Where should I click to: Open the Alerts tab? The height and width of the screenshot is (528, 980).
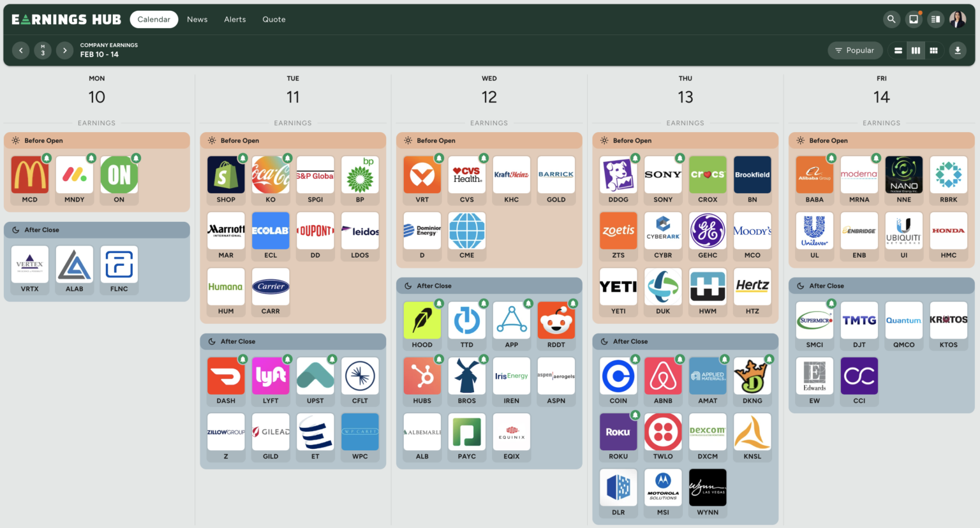(x=235, y=19)
